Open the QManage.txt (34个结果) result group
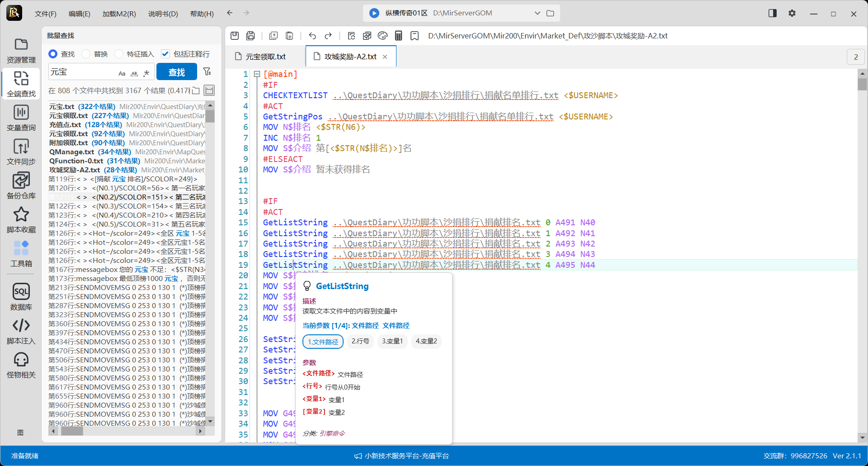The image size is (868, 466). click(127, 152)
